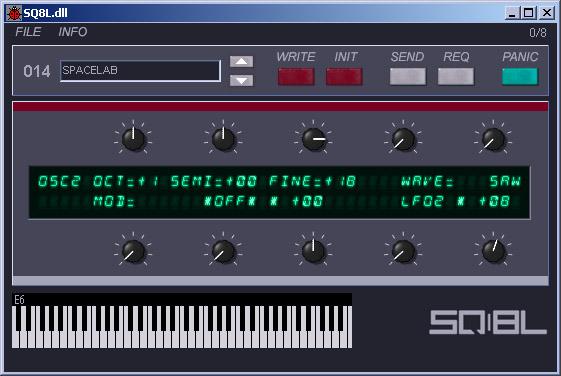The width and height of the screenshot is (561, 376).
Task: Click the knob above SAW value
Action: click(x=493, y=139)
